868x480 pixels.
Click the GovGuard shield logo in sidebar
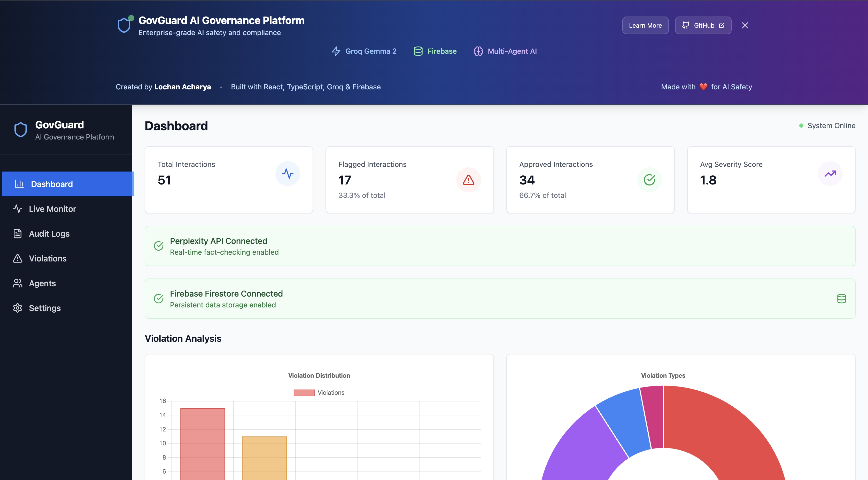point(21,130)
